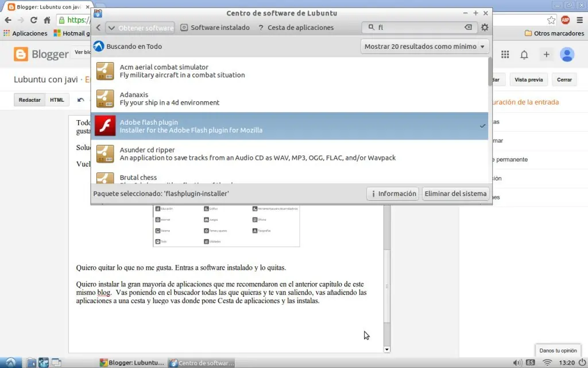This screenshot has height=368, width=588.
Task: Click the undo arrow in Blogger toolbar
Action: coord(80,100)
